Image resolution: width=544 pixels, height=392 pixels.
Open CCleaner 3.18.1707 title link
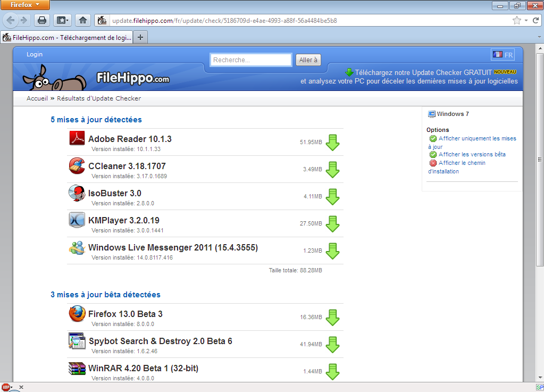coord(127,166)
